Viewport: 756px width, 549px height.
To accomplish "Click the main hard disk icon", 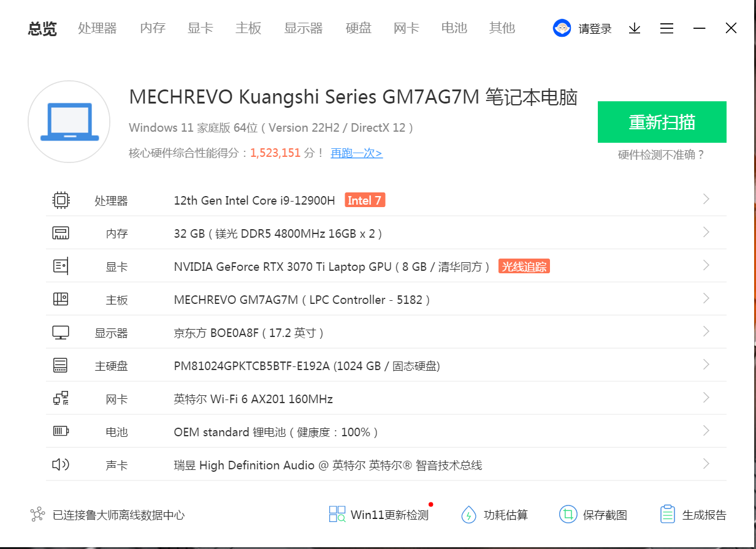I will point(61,365).
